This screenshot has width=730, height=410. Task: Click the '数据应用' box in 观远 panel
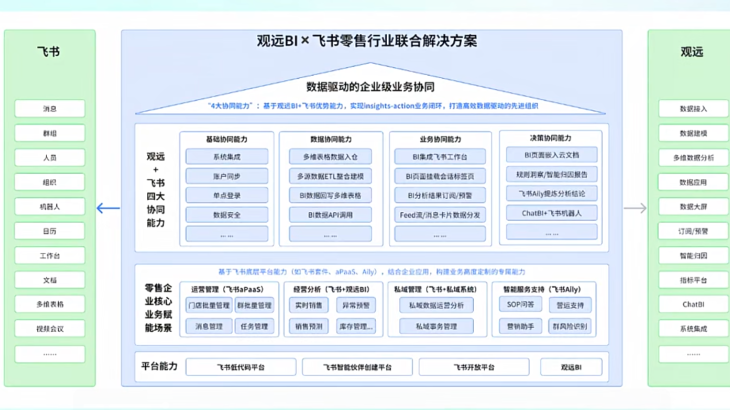click(x=693, y=182)
